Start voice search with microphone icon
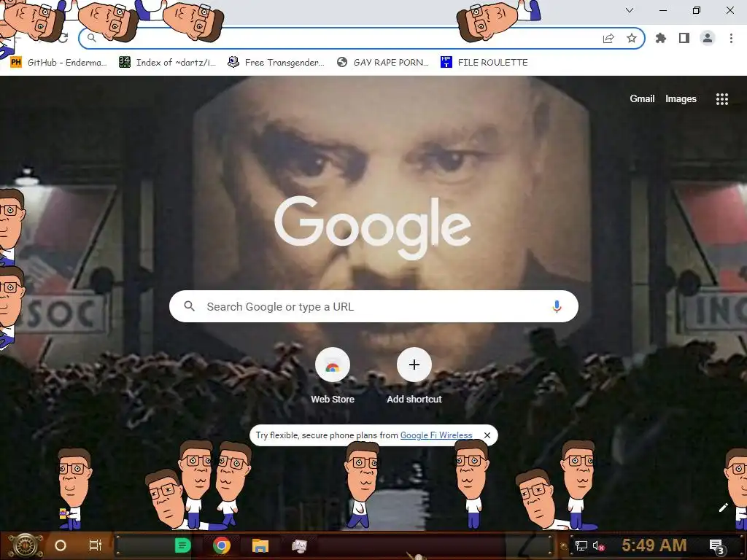Screen dimensions: 747x560 pyautogui.click(x=557, y=306)
